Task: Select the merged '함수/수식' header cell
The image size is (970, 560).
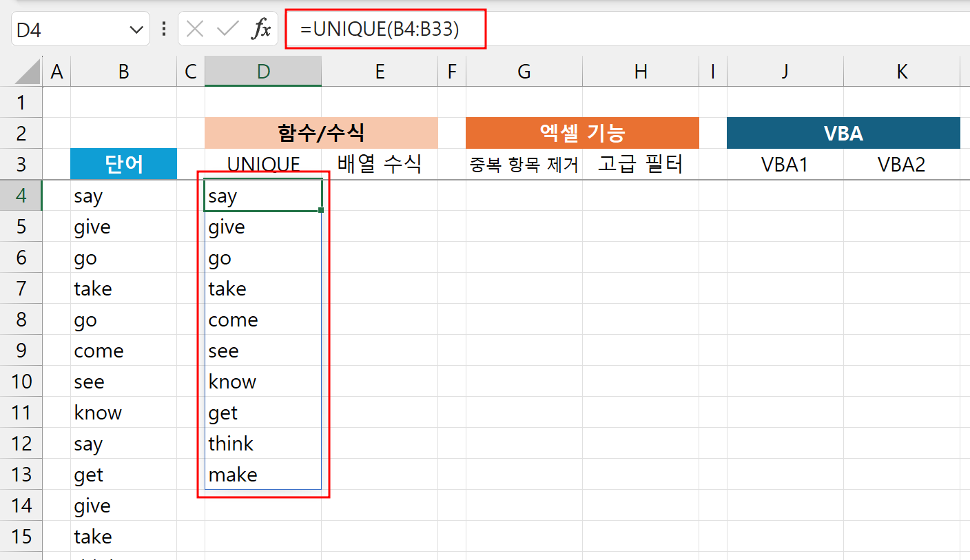Action: [x=321, y=132]
